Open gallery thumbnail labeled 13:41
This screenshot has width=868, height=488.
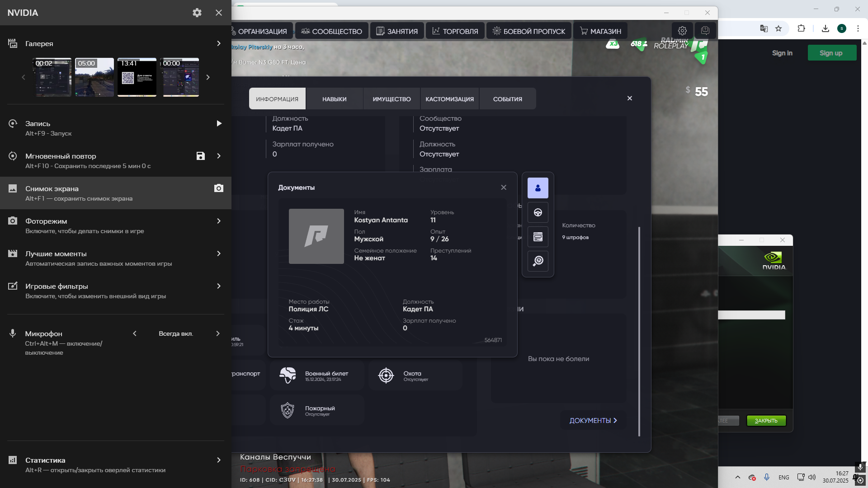(137, 77)
